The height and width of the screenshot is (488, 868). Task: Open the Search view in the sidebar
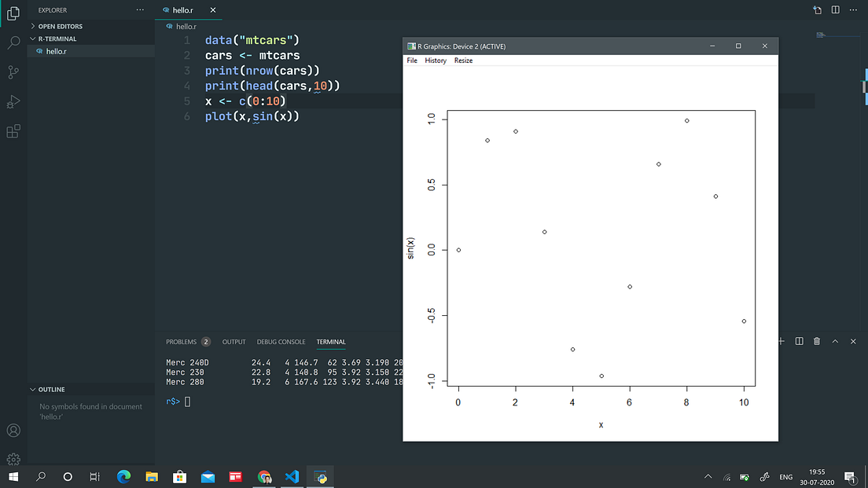tap(13, 42)
